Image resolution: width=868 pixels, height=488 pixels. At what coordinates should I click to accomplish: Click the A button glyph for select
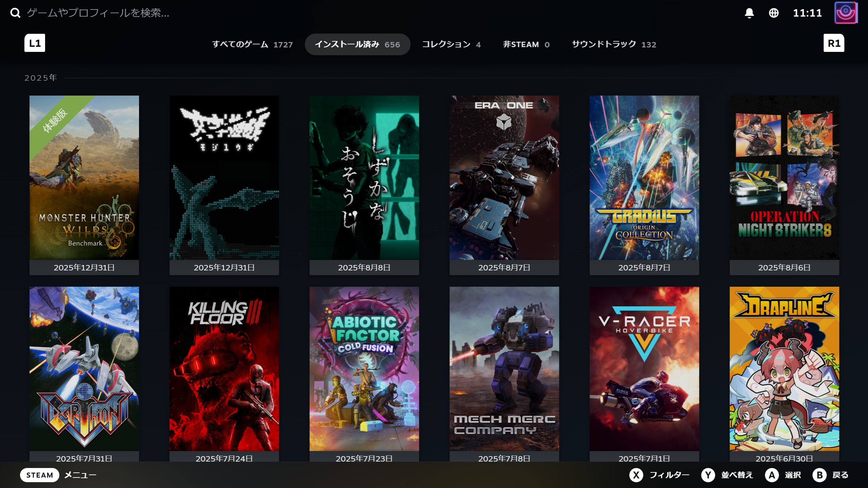click(x=772, y=475)
